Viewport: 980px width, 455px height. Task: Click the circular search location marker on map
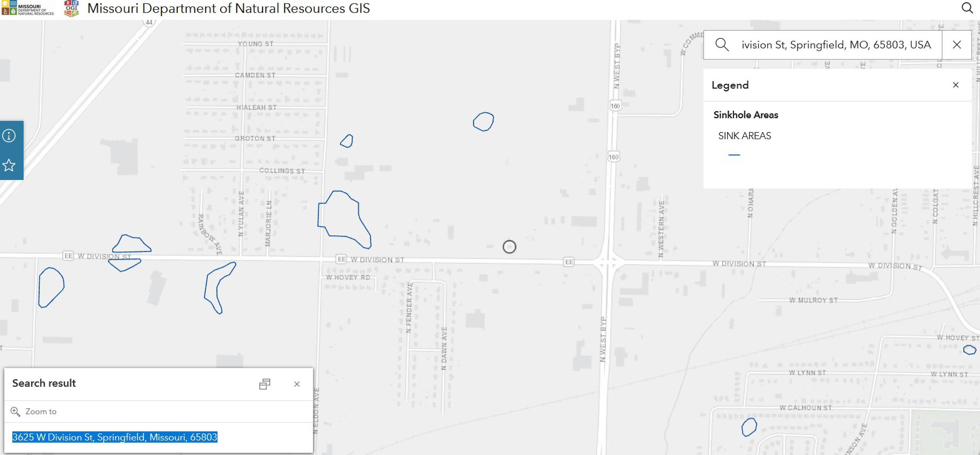(509, 247)
